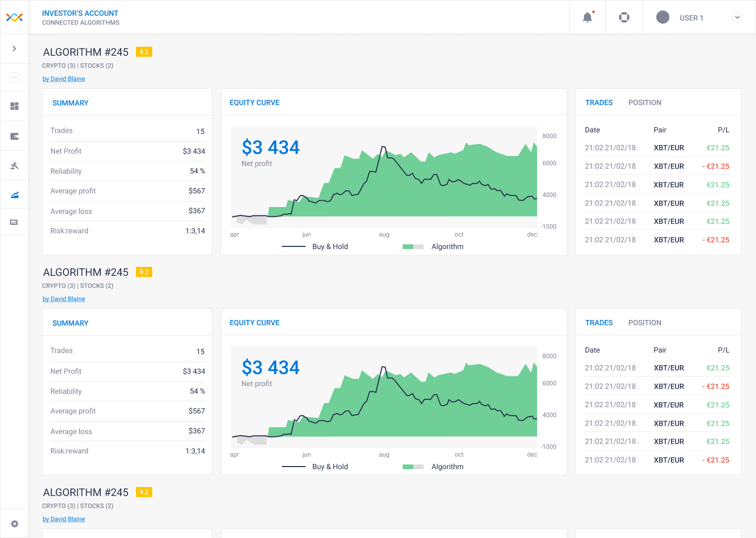Click the Net Profit $3 434 value in second summary
Viewport: 756px width, 538px height.
tap(194, 371)
